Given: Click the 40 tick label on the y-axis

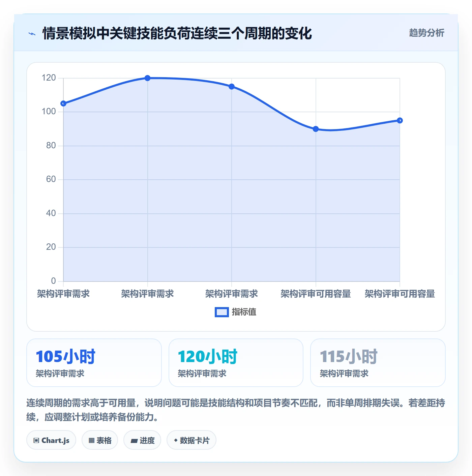Looking at the screenshot, I should point(51,213).
